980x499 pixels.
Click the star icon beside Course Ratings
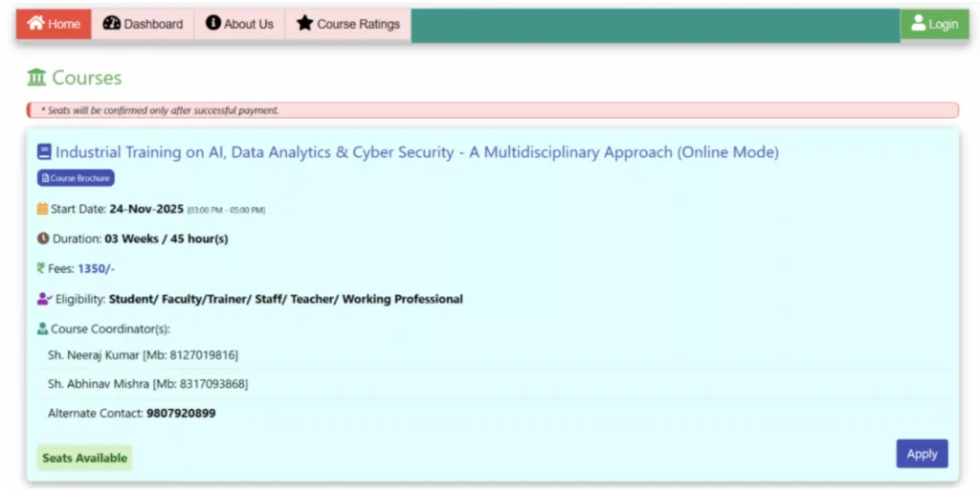304,23
